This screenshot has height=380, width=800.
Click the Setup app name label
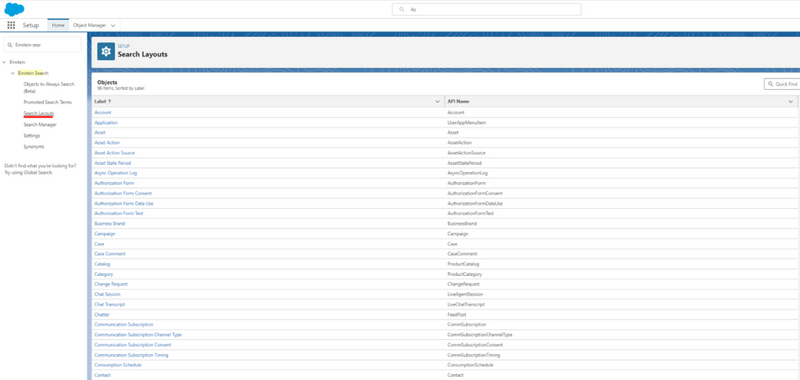point(31,25)
